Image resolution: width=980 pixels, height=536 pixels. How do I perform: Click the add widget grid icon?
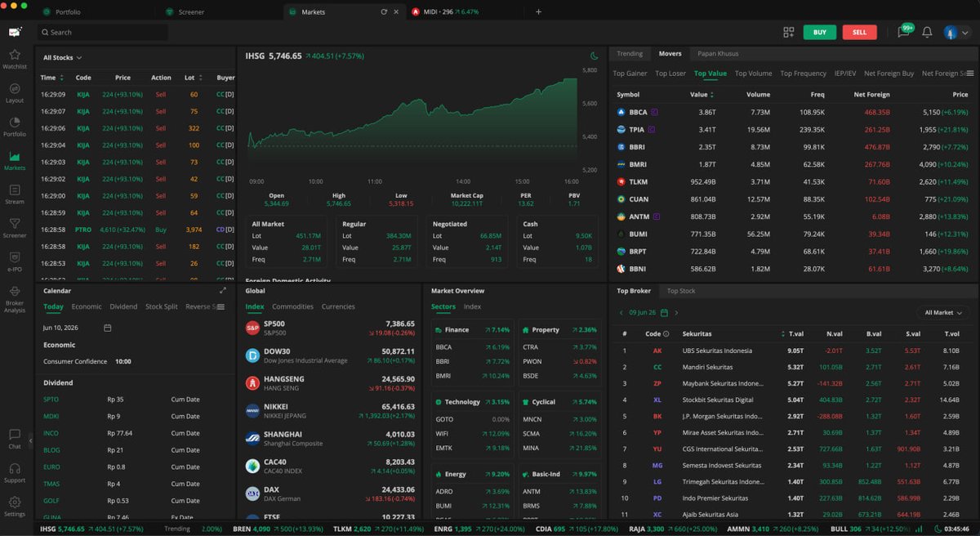(x=788, y=32)
